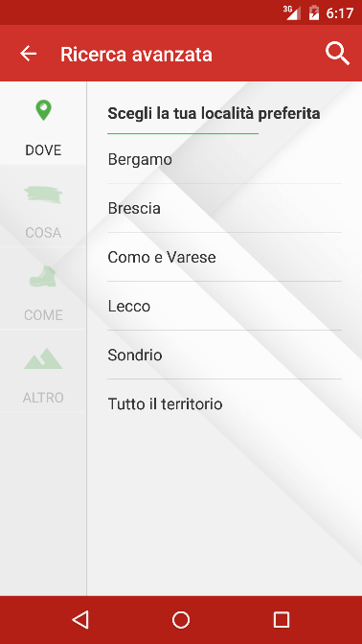
Task: Choose Brescia from the locations list
Action: pos(224,208)
